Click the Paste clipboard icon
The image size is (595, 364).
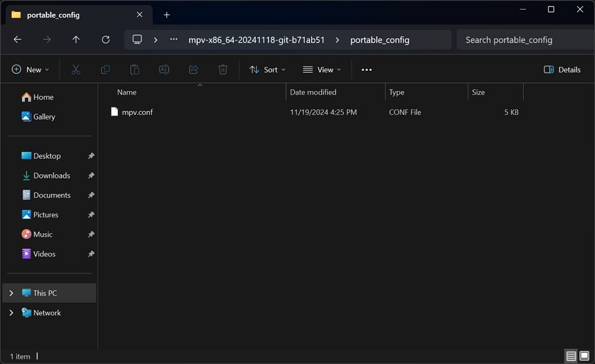[x=134, y=70]
